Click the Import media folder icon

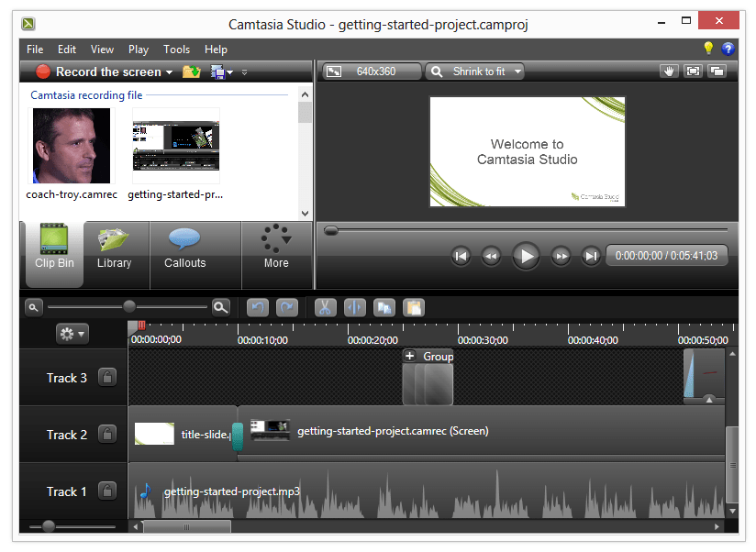(191, 72)
